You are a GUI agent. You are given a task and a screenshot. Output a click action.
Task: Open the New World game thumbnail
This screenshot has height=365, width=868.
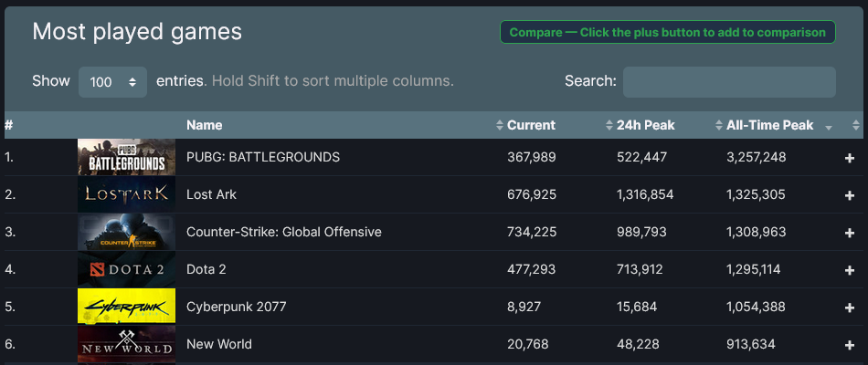[126, 344]
